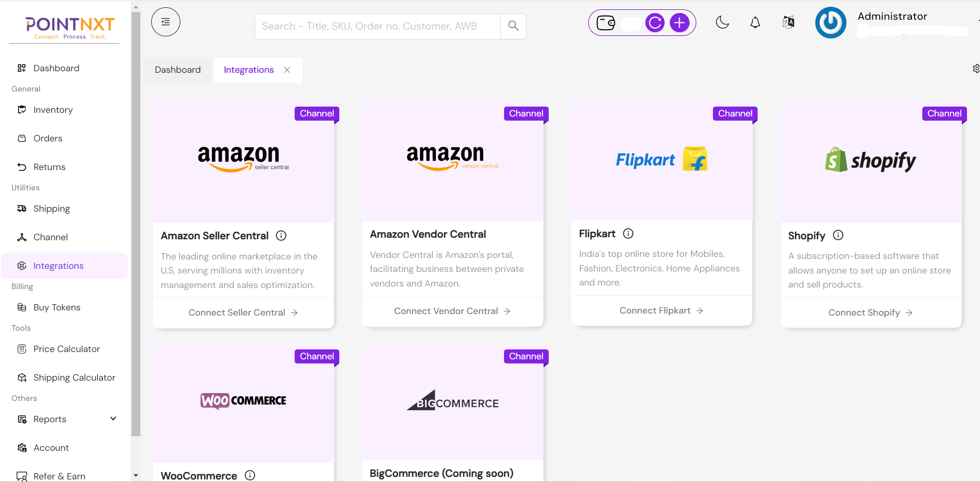The width and height of the screenshot is (980, 482).
Task: Close the Integrations tab
Action: (x=287, y=69)
